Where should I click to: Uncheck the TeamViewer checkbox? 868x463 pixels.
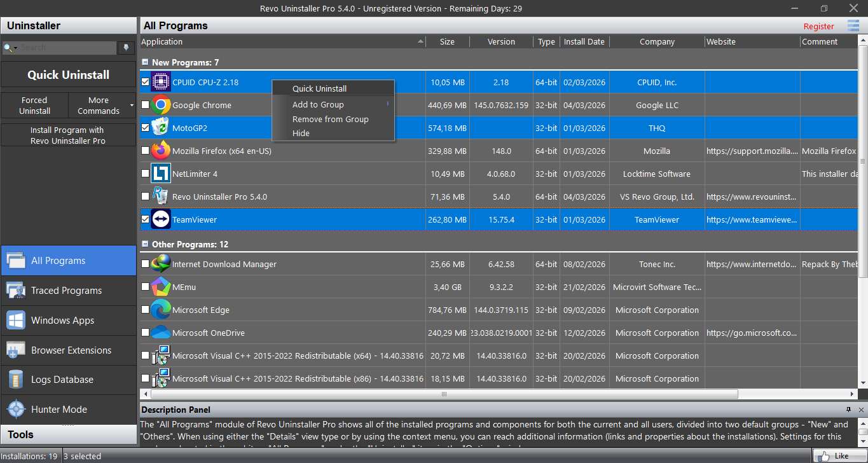146,219
